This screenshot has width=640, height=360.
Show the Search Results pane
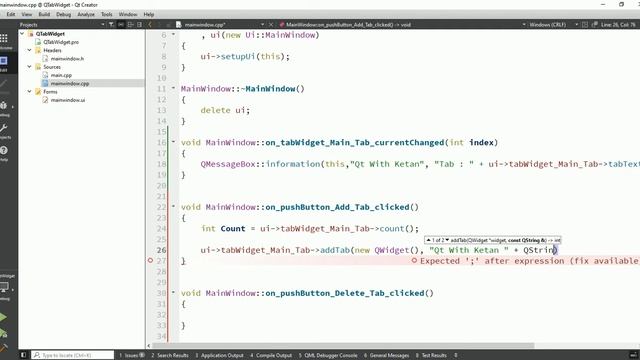point(170,356)
